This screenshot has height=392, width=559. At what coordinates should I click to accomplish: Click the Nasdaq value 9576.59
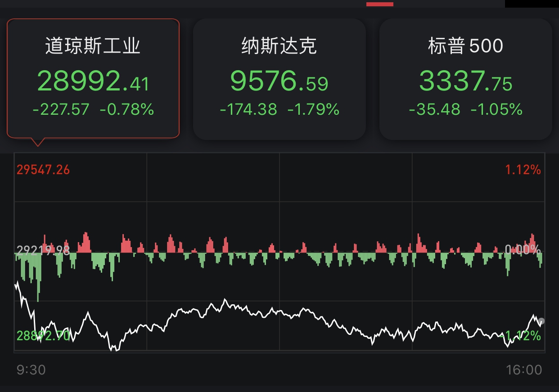[279, 82]
